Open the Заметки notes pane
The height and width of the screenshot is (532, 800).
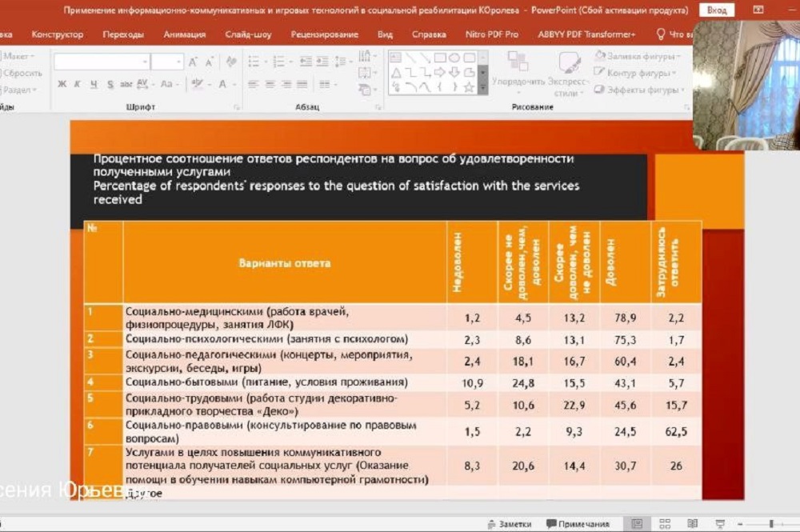507,524
